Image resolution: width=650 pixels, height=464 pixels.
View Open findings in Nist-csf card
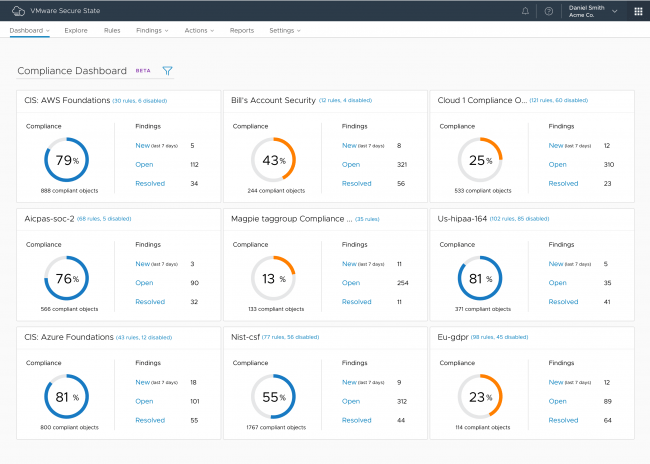(x=351, y=401)
